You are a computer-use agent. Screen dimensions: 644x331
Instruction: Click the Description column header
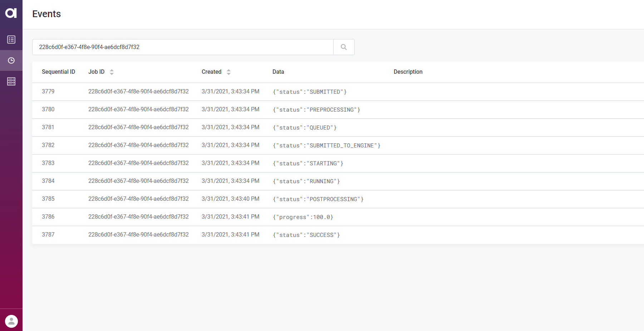tap(408, 72)
